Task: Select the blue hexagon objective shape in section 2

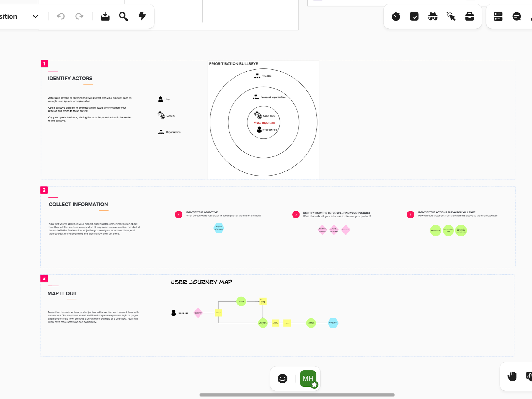Action: click(219, 228)
